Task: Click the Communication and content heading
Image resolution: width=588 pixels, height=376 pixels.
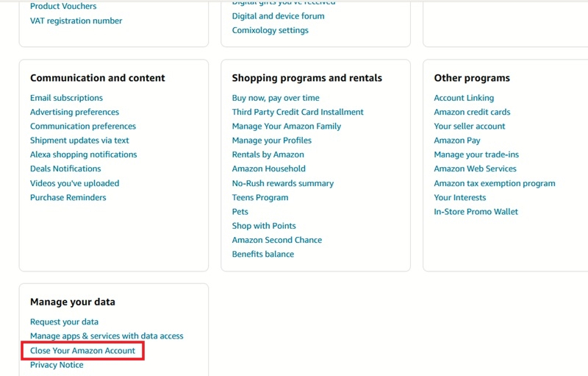Action: point(98,78)
